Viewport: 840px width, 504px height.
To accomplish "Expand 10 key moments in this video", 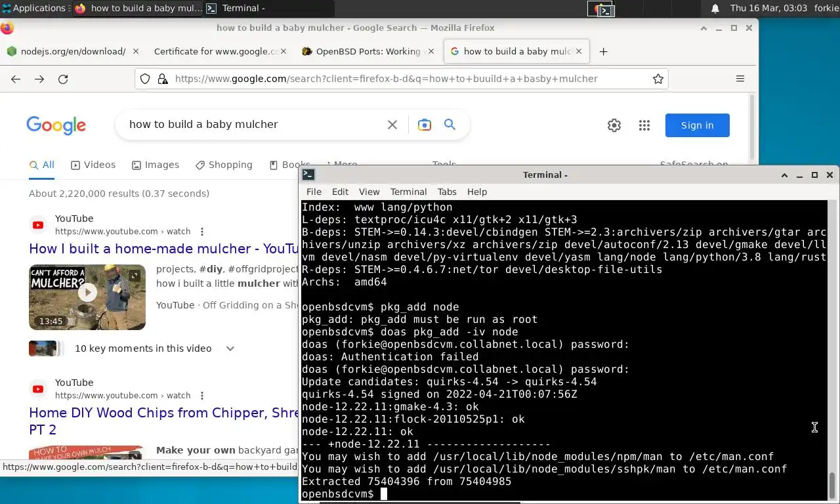I will pos(230,348).
